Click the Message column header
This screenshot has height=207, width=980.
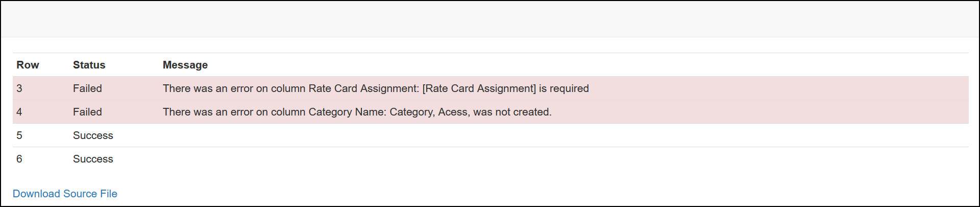tap(185, 65)
